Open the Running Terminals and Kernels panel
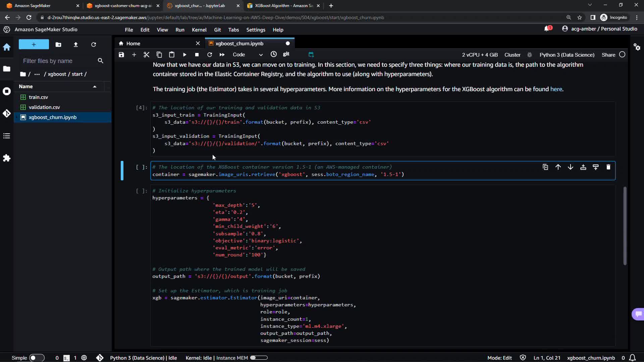This screenshot has width=644, height=362. (x=7, y=91)
